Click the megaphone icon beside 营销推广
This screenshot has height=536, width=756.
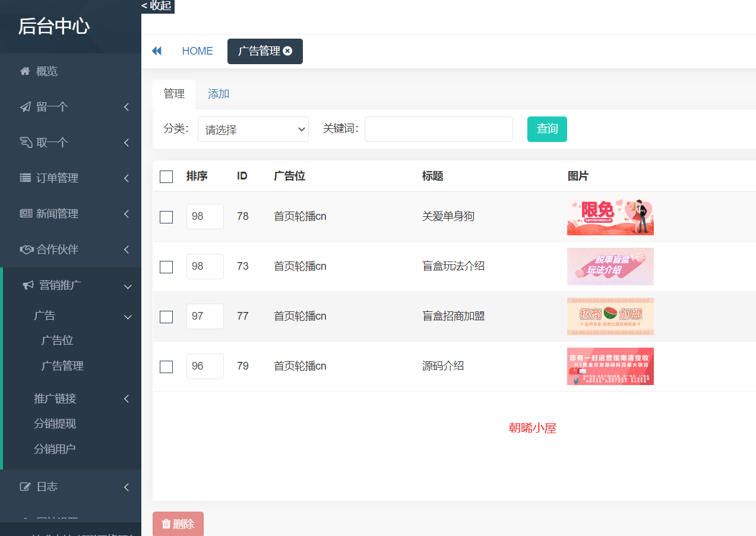(28, 285)
